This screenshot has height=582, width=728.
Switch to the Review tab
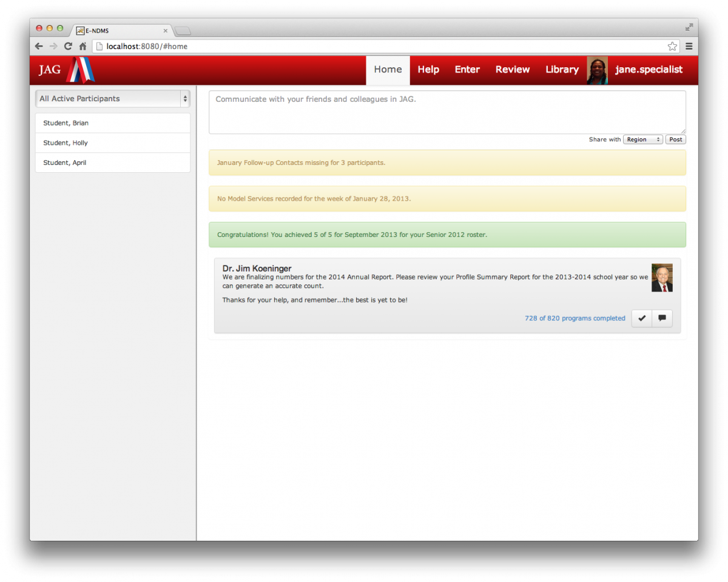coord(513,70)
